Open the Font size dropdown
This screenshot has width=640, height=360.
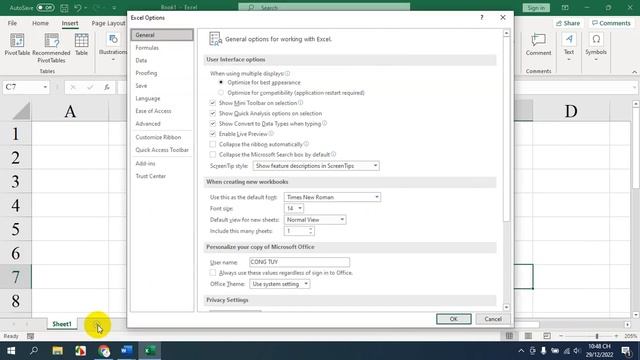point(293,208)
